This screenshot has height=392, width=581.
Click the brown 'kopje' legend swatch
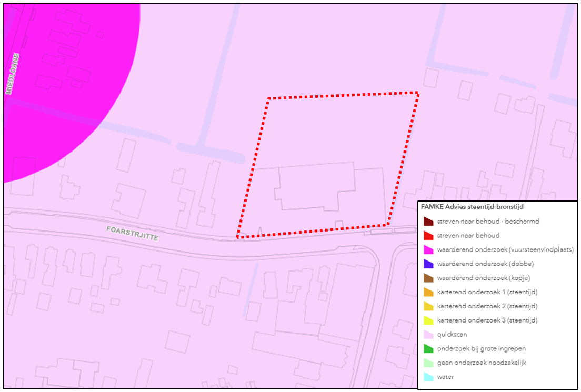tap(428, 278)
